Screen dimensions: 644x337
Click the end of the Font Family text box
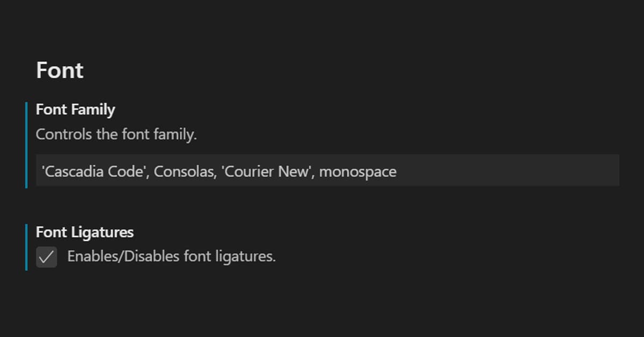tap(590, 171)
